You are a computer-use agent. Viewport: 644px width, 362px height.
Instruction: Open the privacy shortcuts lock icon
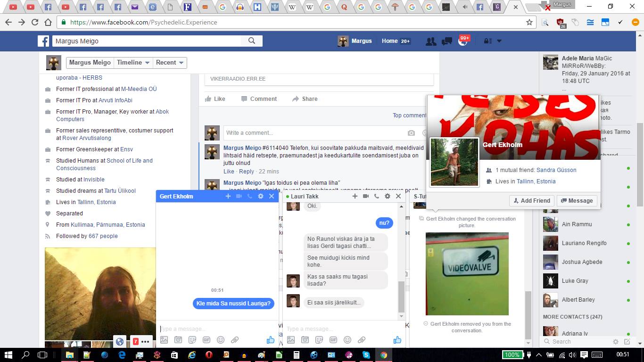click(x=488, y=41)
